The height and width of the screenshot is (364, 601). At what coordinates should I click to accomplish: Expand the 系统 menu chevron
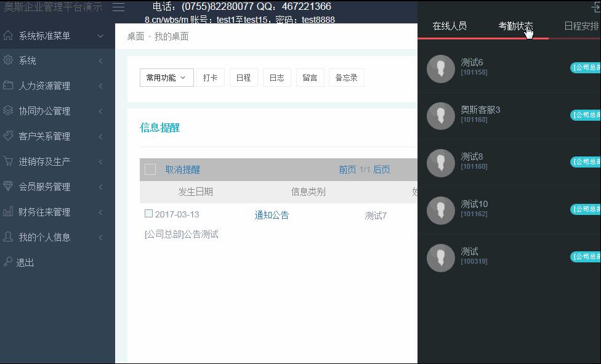point(100,60)
